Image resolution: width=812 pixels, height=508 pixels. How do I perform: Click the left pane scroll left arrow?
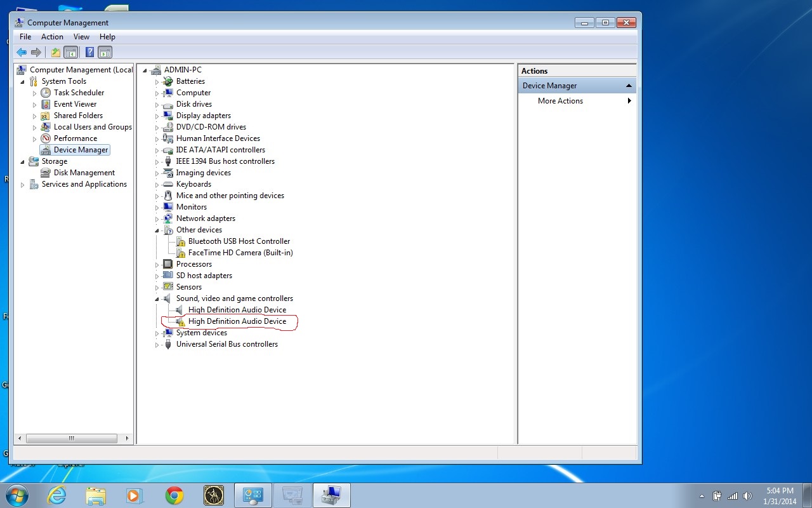click(x=20, y=438)
